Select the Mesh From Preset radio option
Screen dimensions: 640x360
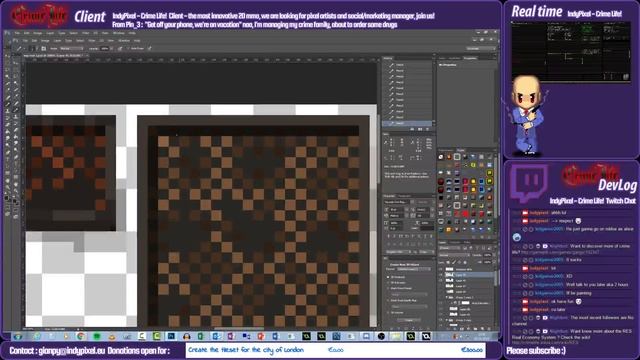tap(388, 288)
